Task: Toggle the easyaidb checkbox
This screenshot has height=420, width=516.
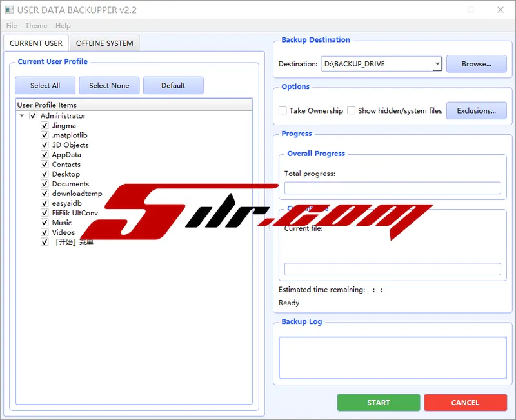Action: tap(45, 203)
